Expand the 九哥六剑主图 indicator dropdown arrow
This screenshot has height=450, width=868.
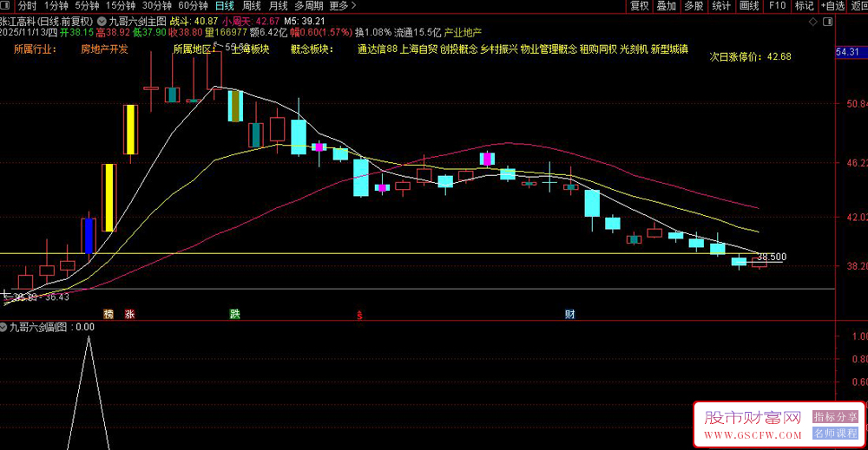pyautogui.click(x=102, y=22)
